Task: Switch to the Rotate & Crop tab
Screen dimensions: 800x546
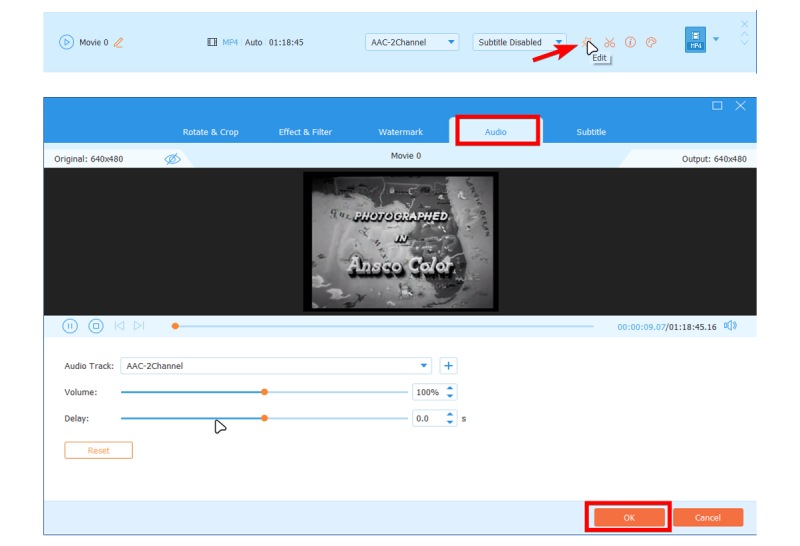Action: [x=211, y=132]
